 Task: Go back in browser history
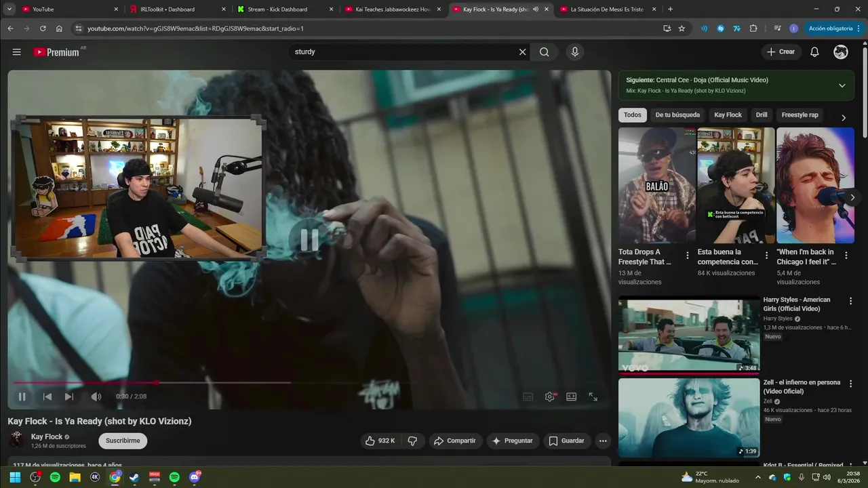point(10,28)
